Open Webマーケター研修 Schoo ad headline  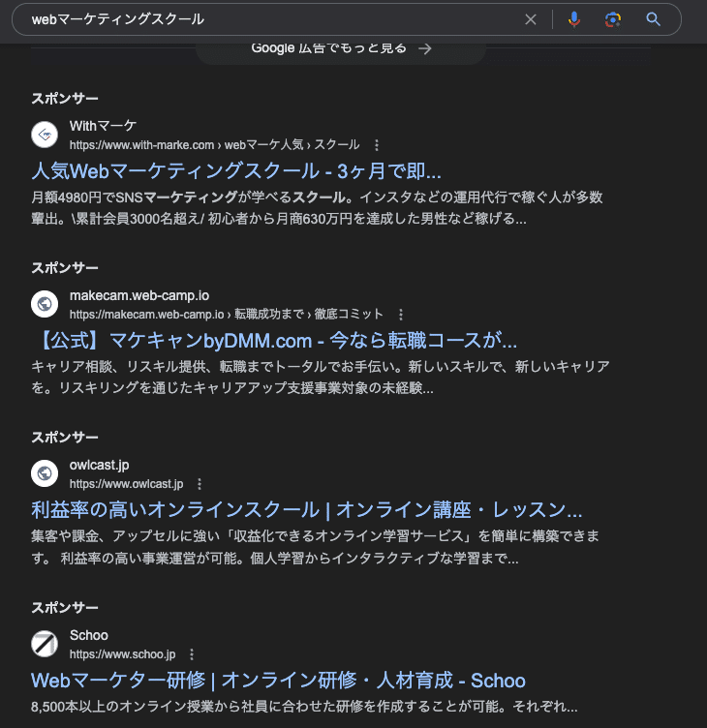coord(278,681)
